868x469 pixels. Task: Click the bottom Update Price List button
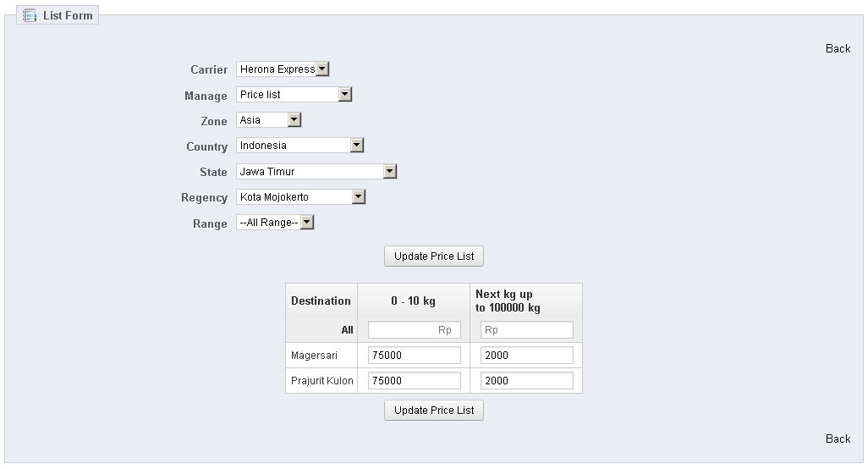pyautogui.click(x=434, y=411)
